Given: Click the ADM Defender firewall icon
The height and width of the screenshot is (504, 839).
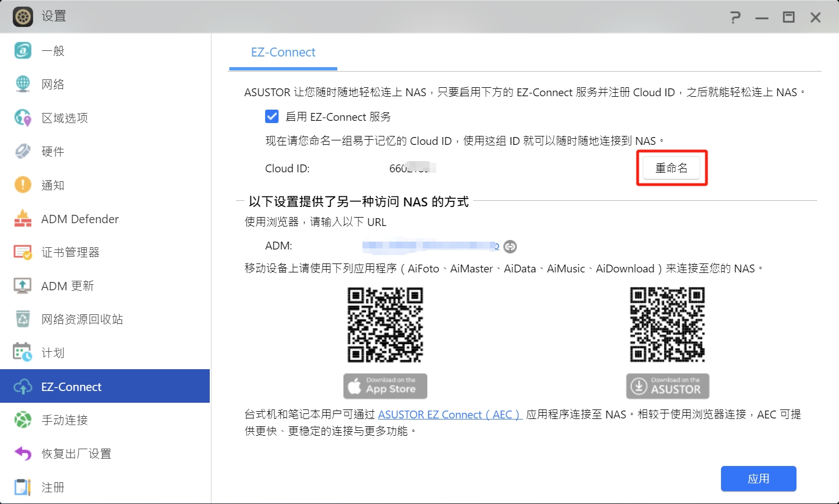Looking at the screenshot, I should pos(23,219).
